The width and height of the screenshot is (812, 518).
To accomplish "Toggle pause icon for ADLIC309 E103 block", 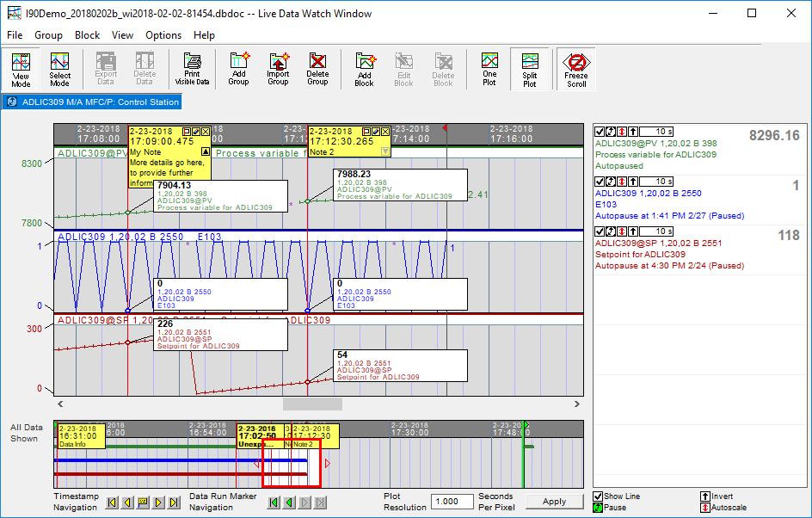I will pyautogui.click(x=610, y=182).
